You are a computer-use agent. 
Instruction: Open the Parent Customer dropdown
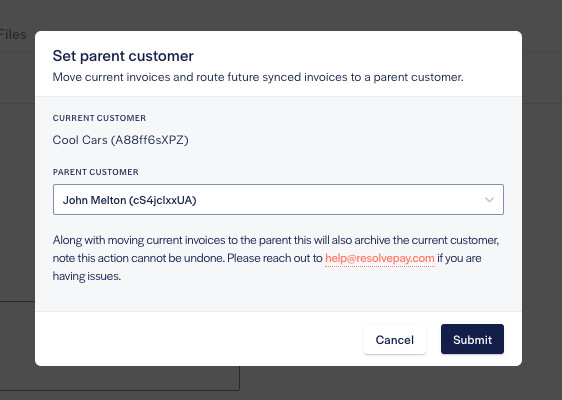pyautogui.click(x=278, y=200)
